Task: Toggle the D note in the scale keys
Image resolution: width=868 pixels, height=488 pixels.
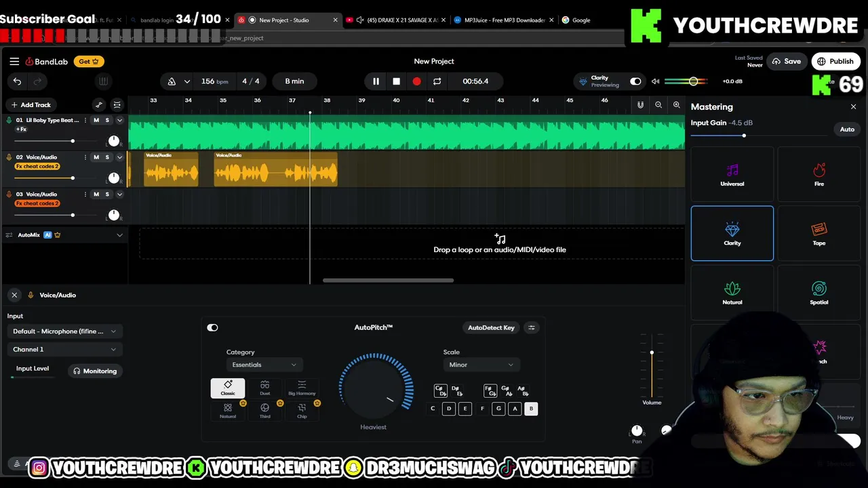Action: 449,409
